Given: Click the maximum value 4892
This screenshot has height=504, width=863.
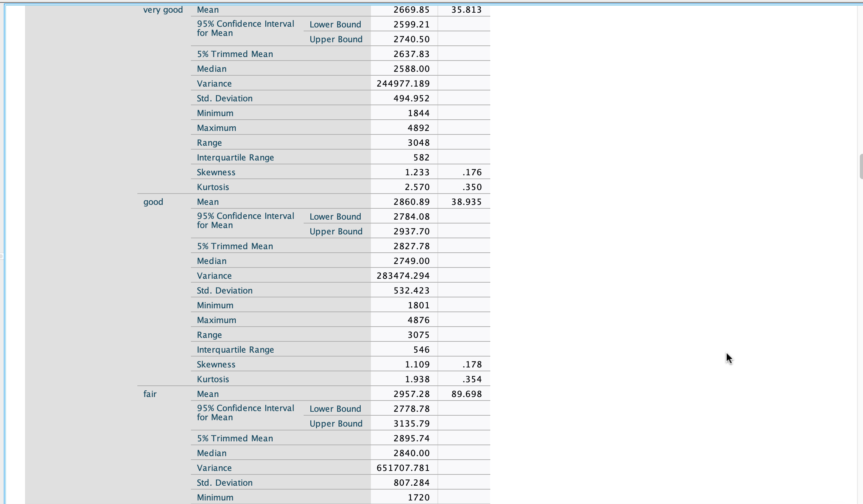Looking at the screenshot, I should click(418, 128).
